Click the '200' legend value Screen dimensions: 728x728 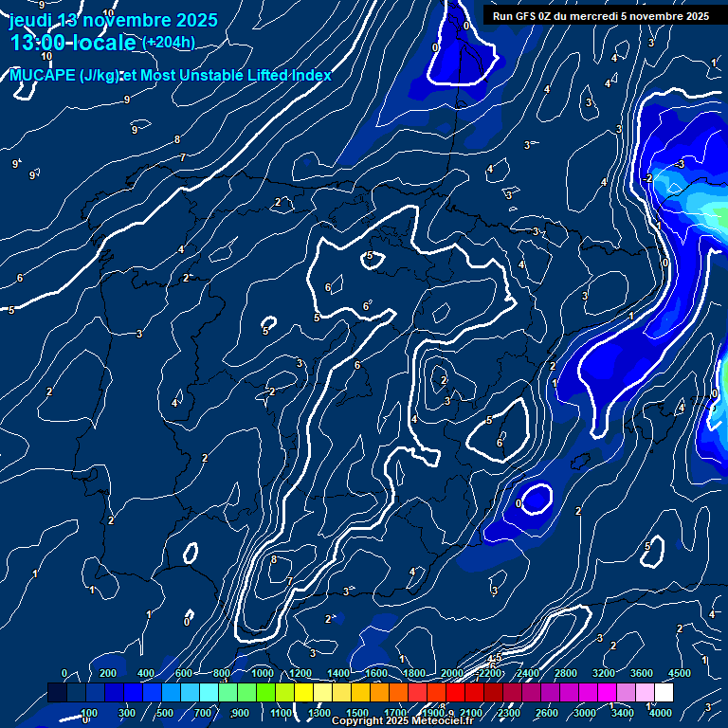108,673
